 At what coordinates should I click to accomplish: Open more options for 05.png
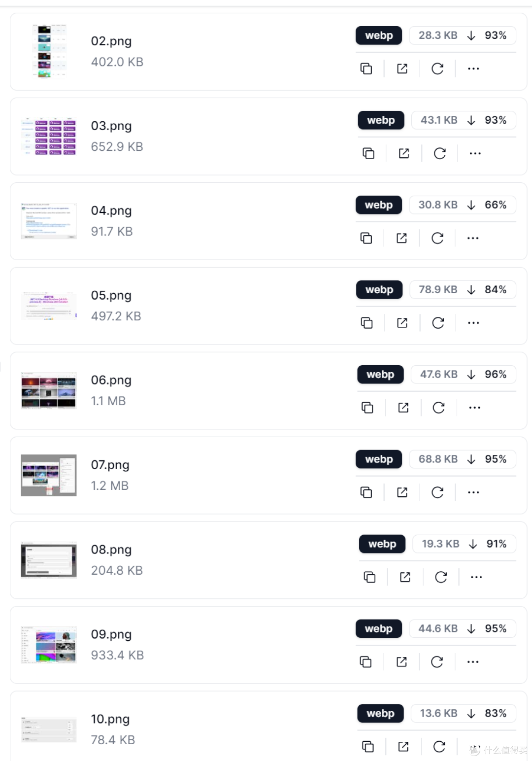473,323
